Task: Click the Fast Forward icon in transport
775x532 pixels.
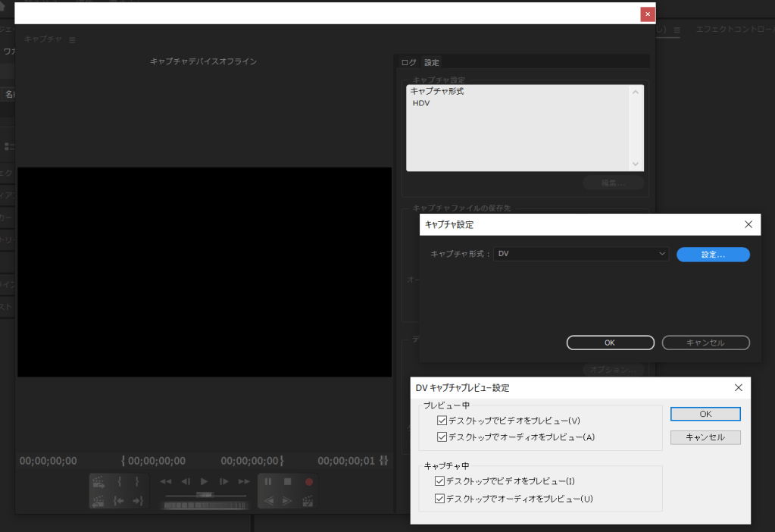Action: pyautogui.click(x=244, y=481)
